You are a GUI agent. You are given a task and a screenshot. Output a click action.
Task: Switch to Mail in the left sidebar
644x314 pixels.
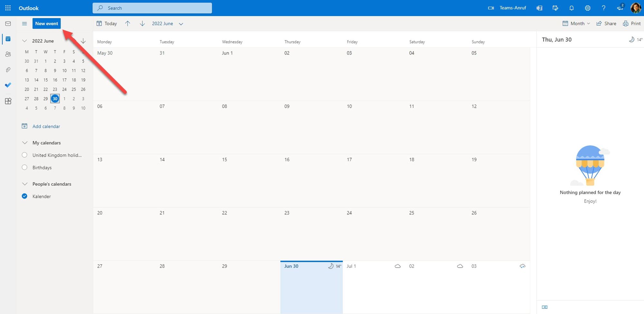tap(8, 23)
